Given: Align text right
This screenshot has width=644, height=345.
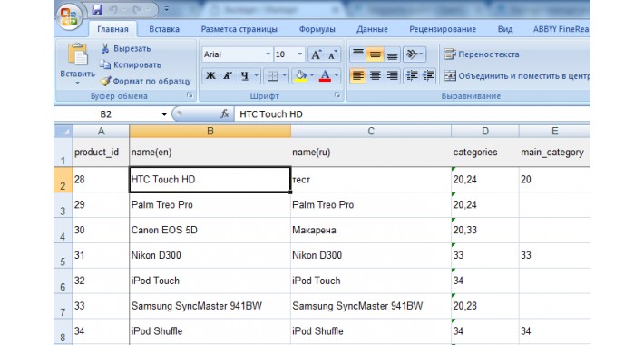Looking at the screenshot, I should coord(392,75).
